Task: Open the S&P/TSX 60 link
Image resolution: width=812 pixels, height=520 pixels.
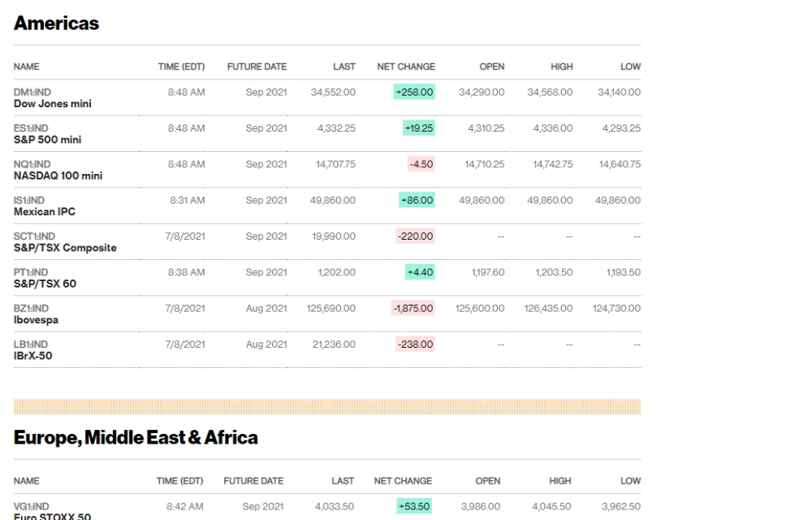Action: pyautogui.click(x=45, y=284)
